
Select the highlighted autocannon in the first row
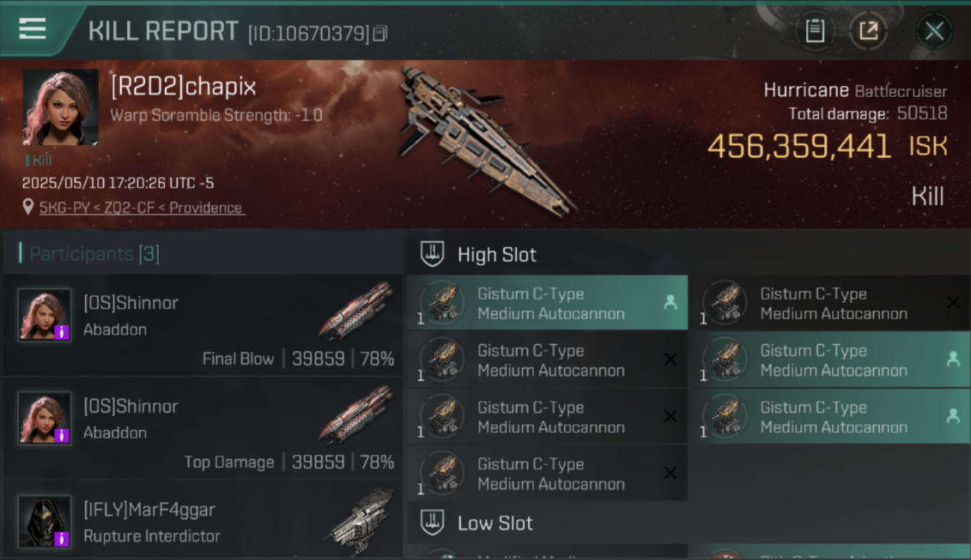coord(547,303)
